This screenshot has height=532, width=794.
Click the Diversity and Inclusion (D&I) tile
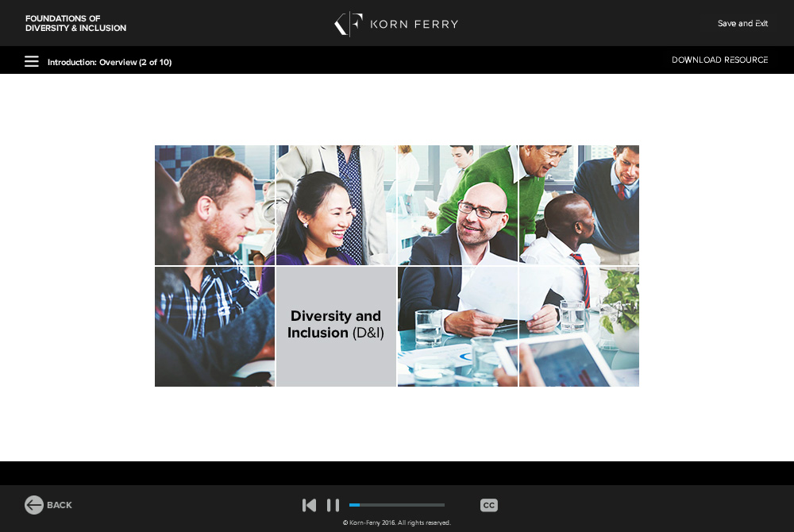click(x=336, y=326)
